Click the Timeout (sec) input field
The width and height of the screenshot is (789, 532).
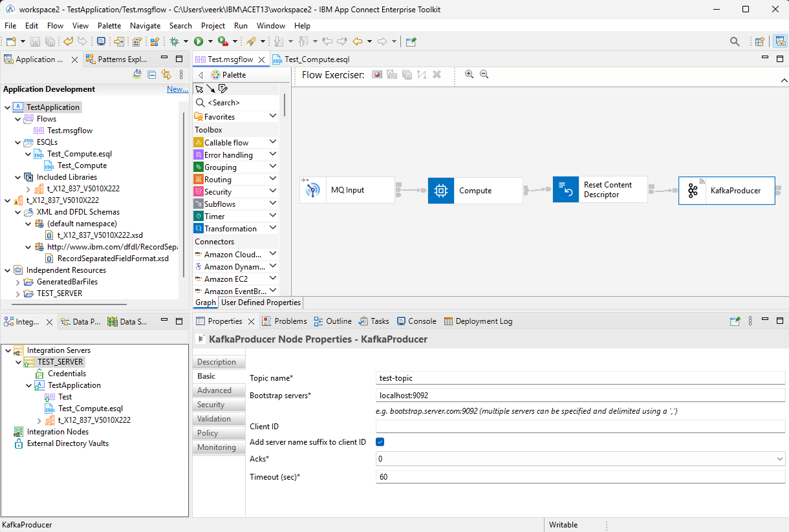pos(580,477)
